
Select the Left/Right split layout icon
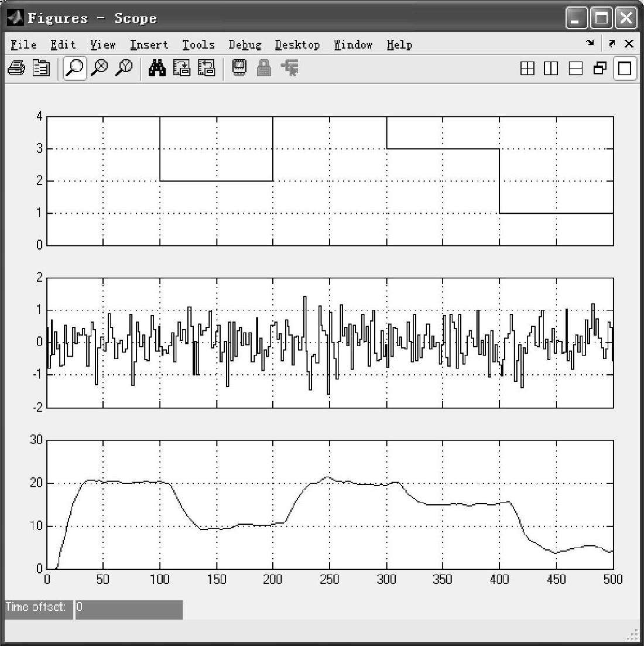click(551, 69)
